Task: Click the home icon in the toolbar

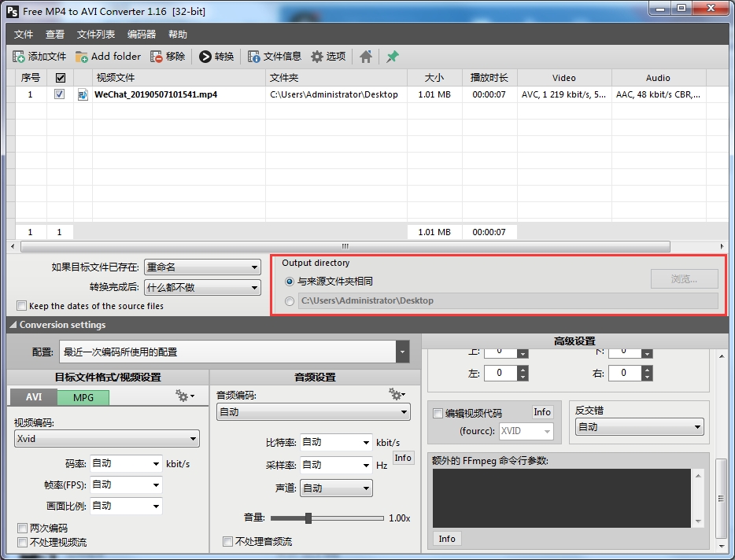Action: coord(366,57)
